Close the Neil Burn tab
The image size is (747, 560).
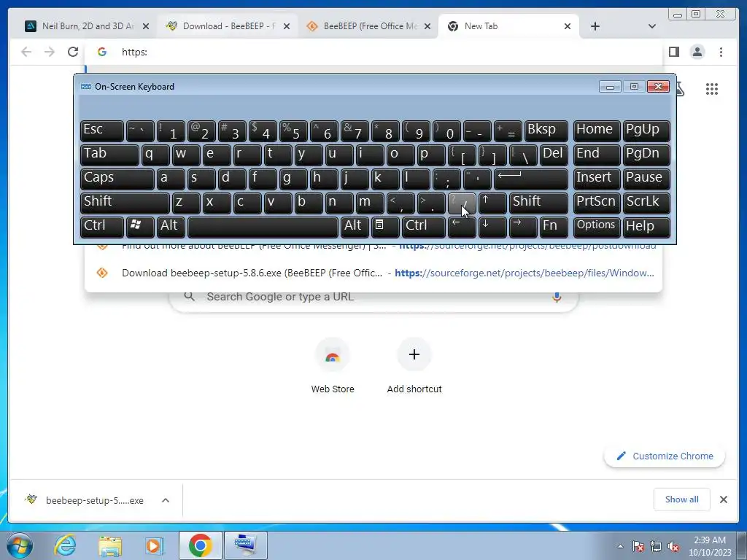146,26
